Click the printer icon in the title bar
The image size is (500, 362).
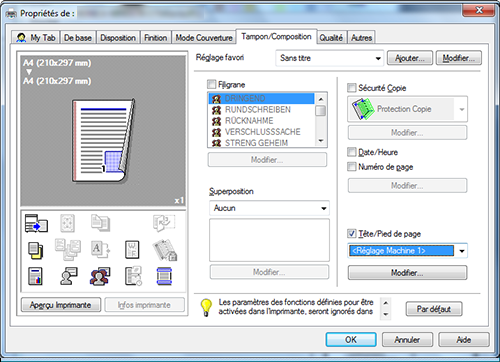pos(11,14)
